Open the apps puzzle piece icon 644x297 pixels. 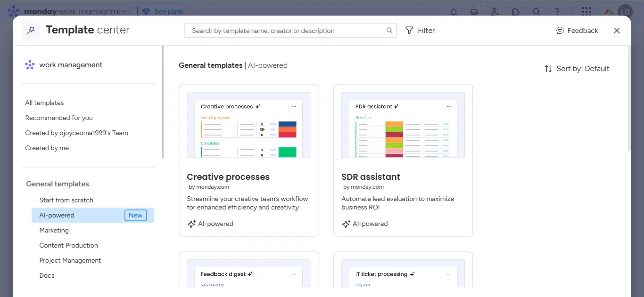(x=516, y=12)
